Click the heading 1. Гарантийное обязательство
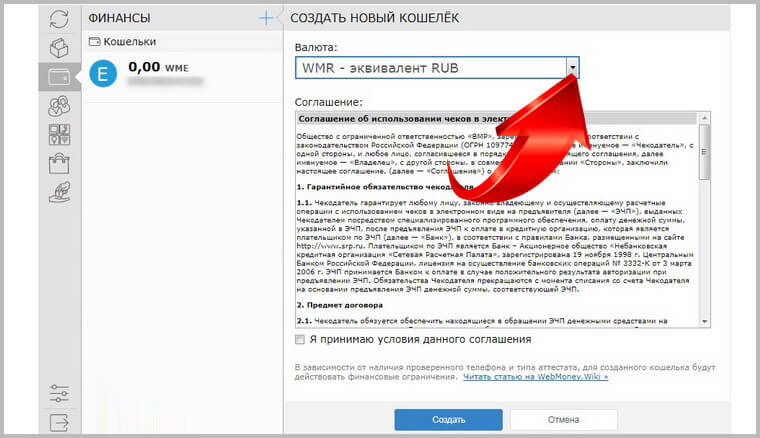Screen dimensions: 760x438 click(x=385, y=187)
